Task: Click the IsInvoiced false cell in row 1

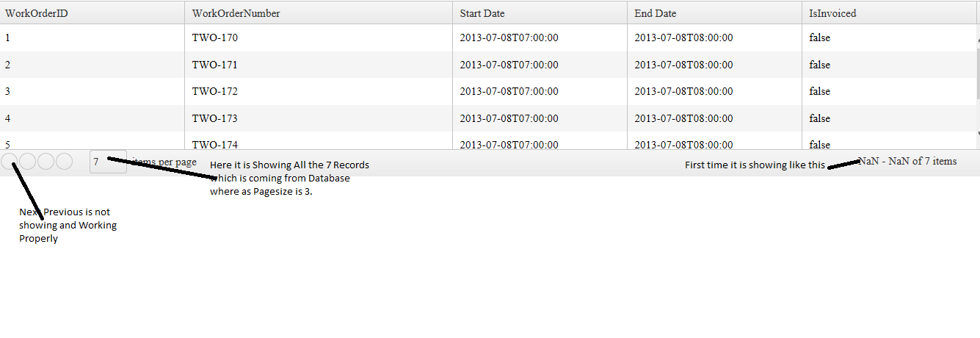Action: pyautogui.click(x=819, y=37)
